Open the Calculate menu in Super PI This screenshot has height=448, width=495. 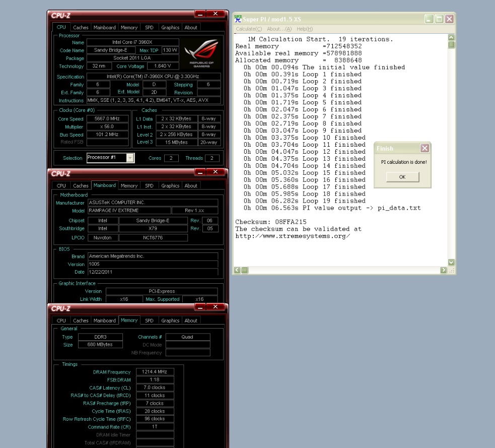pyautogui.click(x=249, y=29)
